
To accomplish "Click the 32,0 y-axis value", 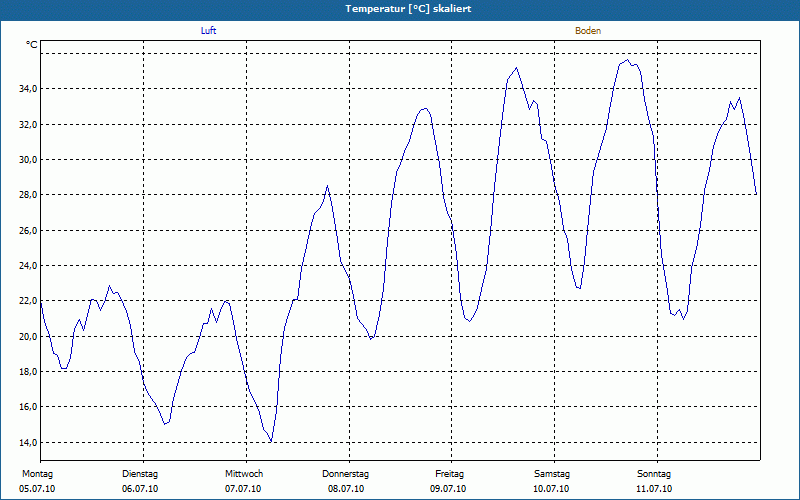I will (28, 124).
